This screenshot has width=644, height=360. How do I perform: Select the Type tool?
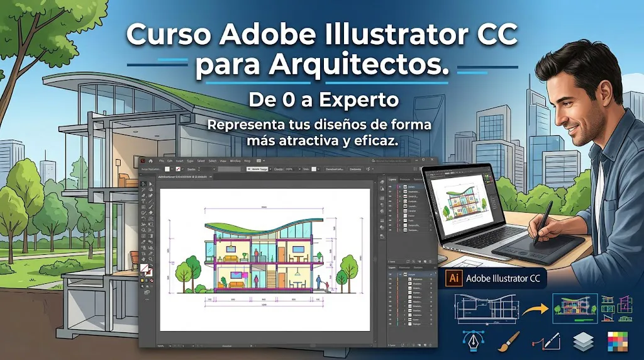143,201
